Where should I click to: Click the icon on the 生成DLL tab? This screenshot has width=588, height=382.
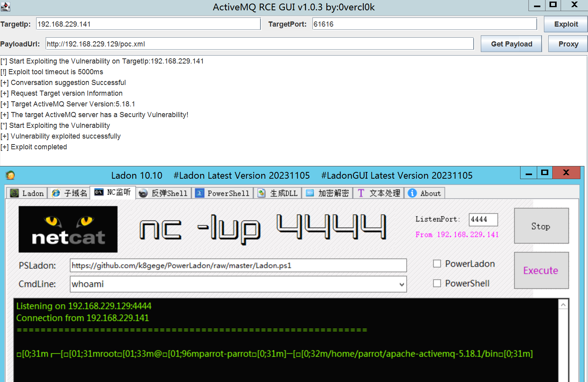(x=262, y=193)
